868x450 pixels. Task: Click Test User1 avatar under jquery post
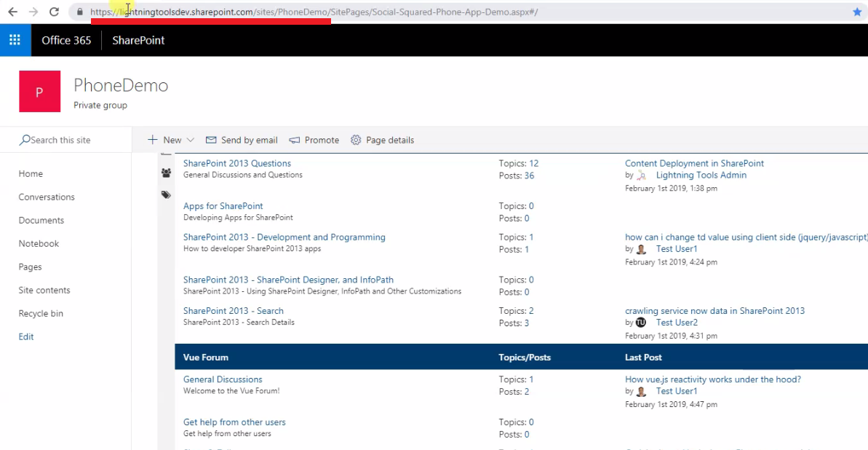point(641,249)
